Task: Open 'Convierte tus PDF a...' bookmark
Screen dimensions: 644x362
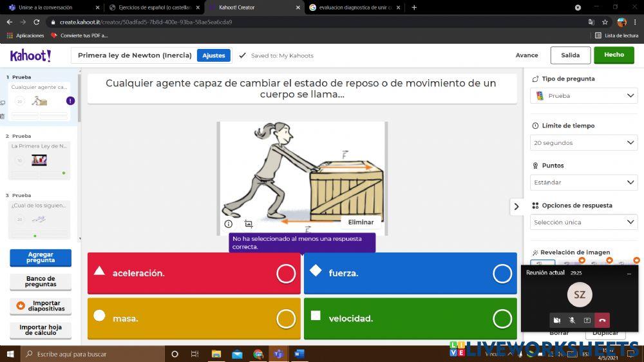Action: point(79,35)
